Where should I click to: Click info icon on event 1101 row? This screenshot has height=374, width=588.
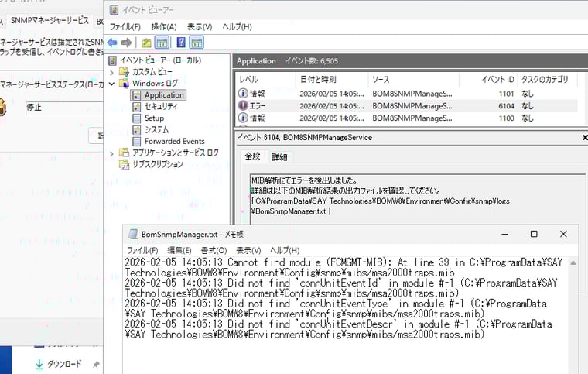pyautogui.click(x=243, y=94)
